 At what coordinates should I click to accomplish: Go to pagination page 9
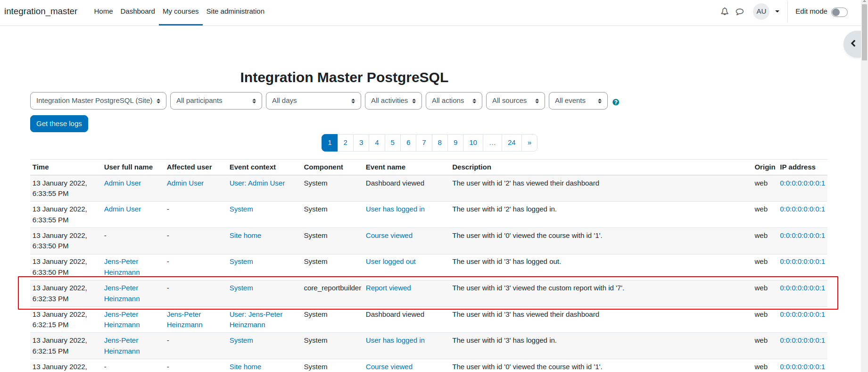pos(455,143)
